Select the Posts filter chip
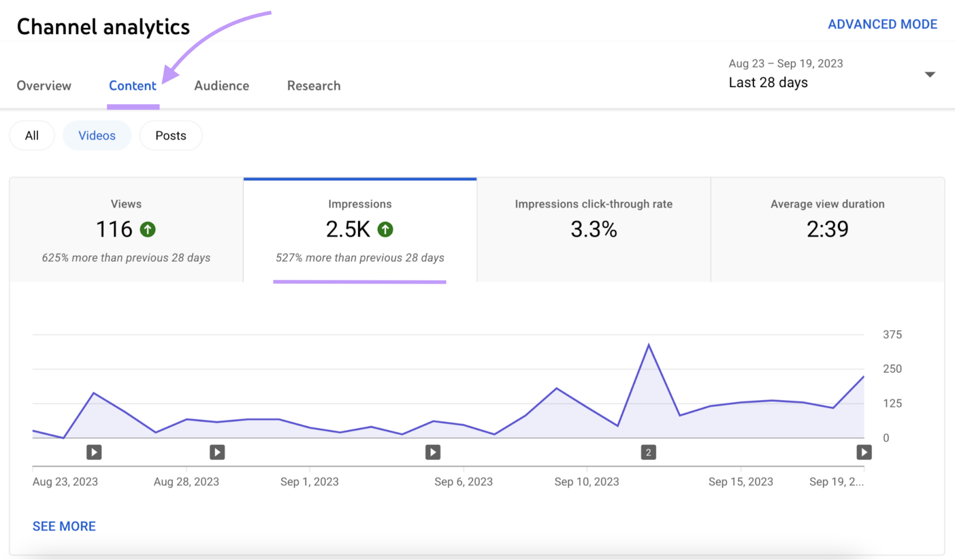This screenshot has height=560, width=955. point(171,135)
